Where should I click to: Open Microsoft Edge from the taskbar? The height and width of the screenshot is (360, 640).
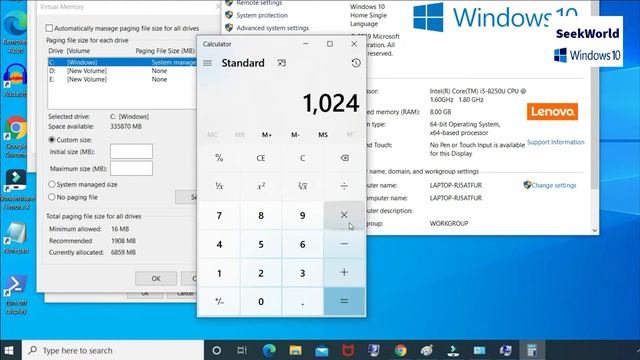[x=269, y=350]
